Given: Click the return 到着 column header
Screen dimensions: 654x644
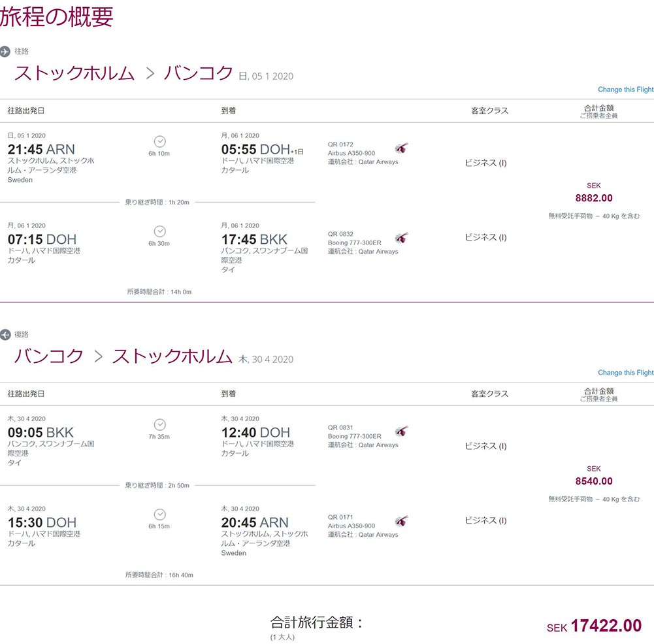Looking at the screenshot, I should coord(229,394).
